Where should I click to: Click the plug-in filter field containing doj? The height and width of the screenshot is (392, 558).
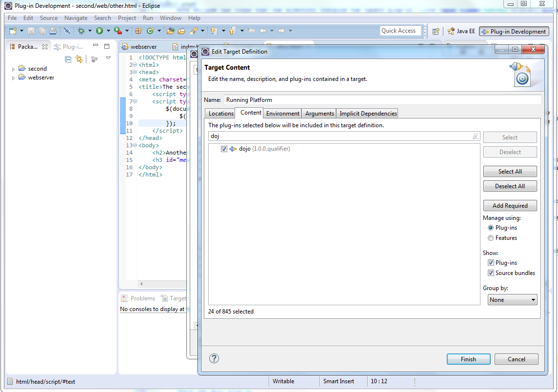(x=344, y=136)
